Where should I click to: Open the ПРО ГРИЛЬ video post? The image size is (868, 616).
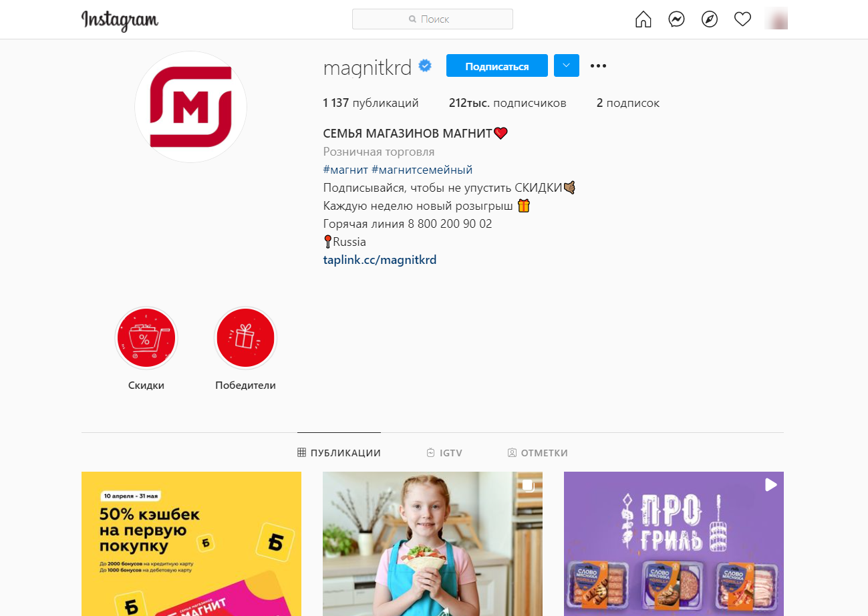(674, 544)
